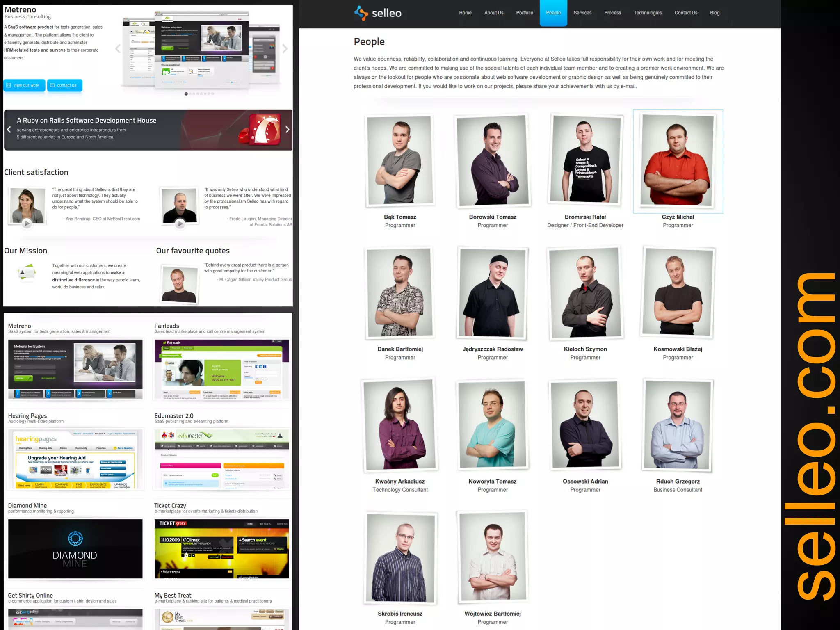Open Ticket Crazy project screenshot
The image size is (840, 630).
coord(221,548)
